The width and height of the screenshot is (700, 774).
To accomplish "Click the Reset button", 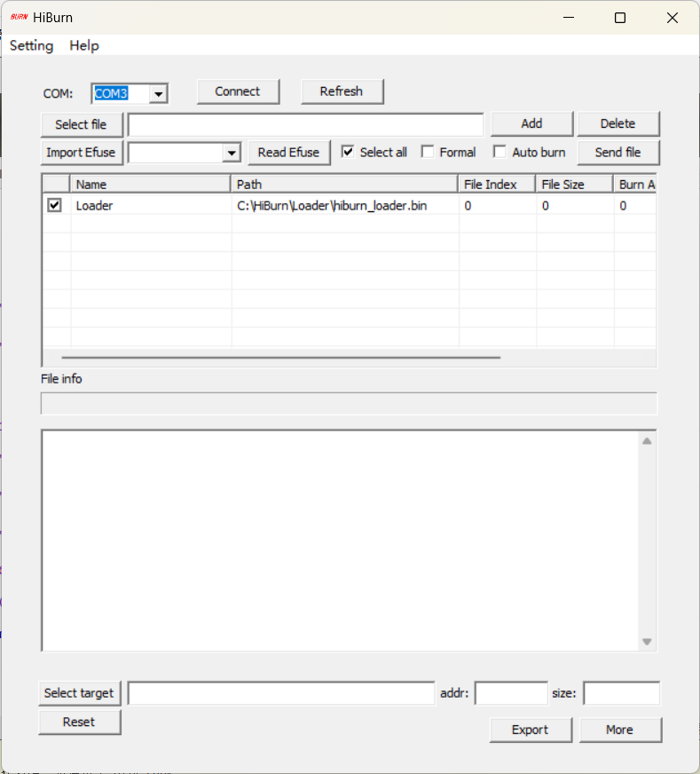I will [80, 723].
